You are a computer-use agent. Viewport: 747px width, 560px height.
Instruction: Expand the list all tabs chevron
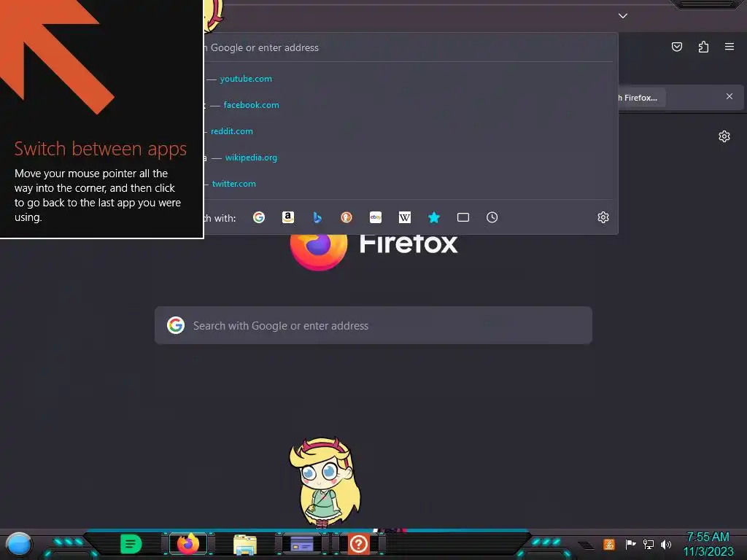click(623, 16)
